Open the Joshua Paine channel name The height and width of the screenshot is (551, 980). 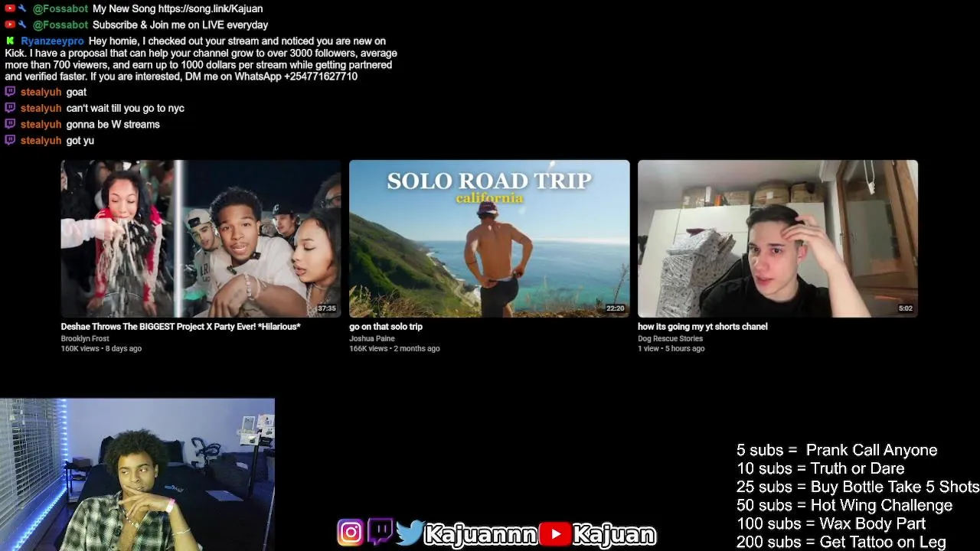click(x=371, y=338)
